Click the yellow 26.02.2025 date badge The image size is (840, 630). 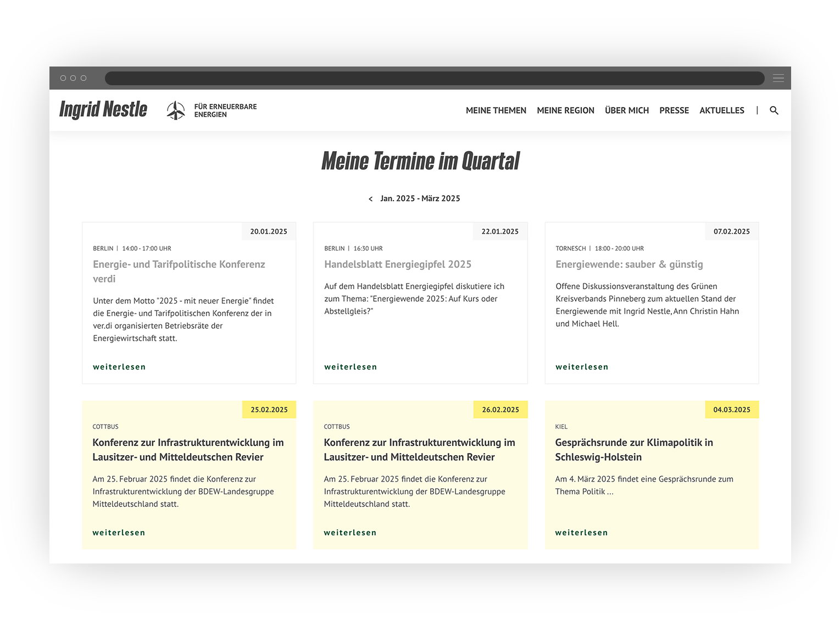click(x=500, y=410)
